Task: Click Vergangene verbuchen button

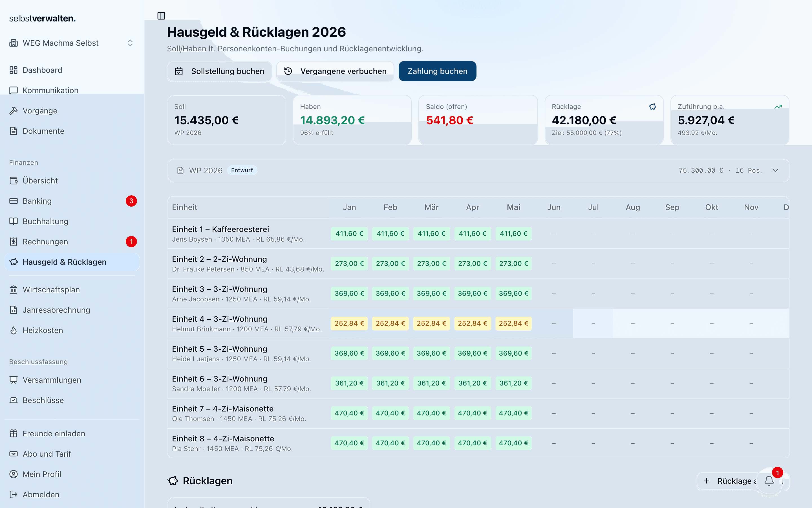Action: [x=335, y=71]
